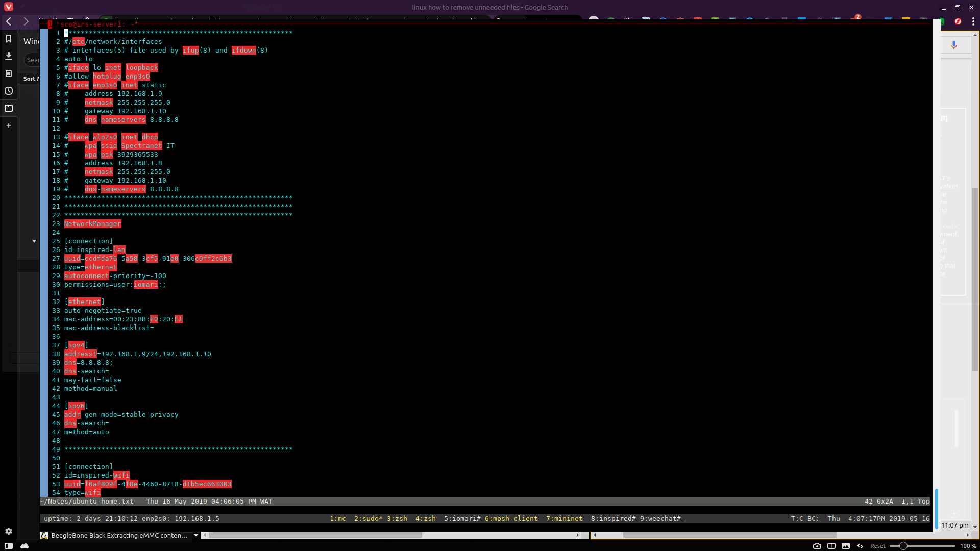This screenshot has height=551, width=980.
Task: Open the Vivaldi main menu
Action: click(9, 7)
